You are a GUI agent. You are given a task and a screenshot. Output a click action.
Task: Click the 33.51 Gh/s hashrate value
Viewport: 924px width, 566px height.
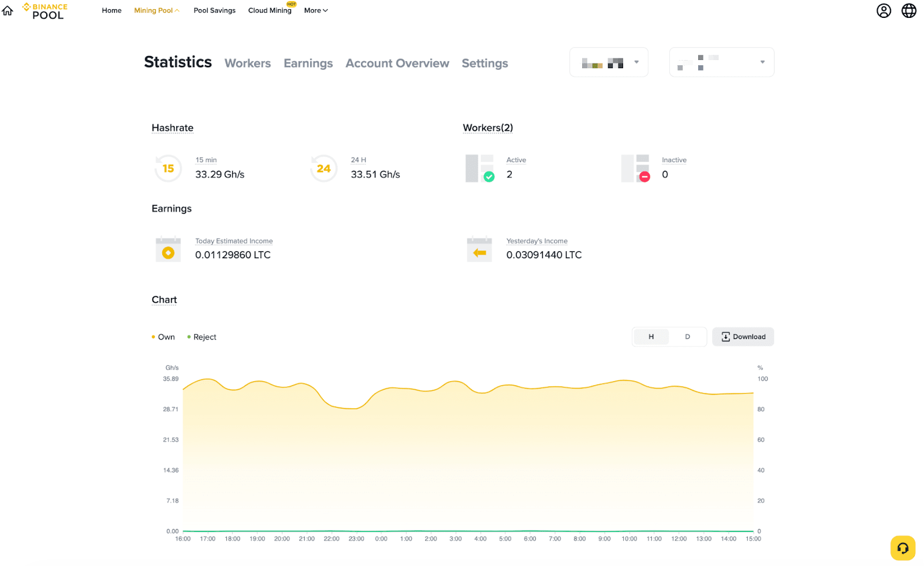pyautogui.click(x=375, y=174)
